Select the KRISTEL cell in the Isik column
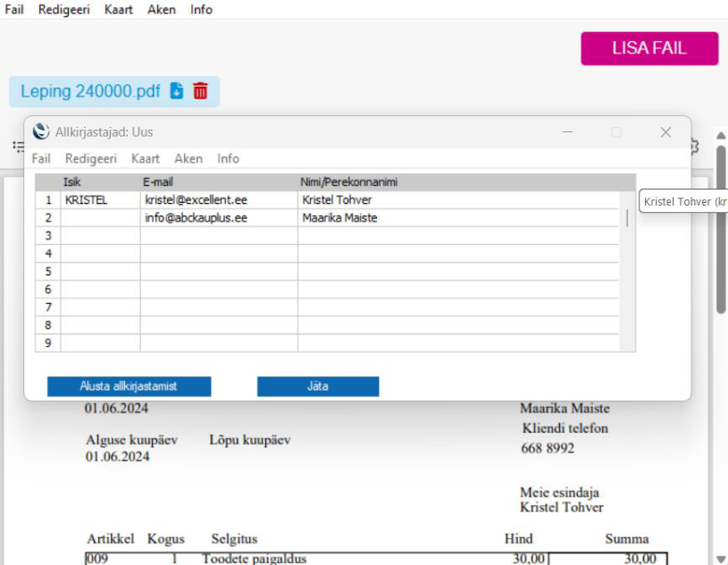Image resolution: width=728 pixels, height=565 pixels. click(x=100, y=199)
